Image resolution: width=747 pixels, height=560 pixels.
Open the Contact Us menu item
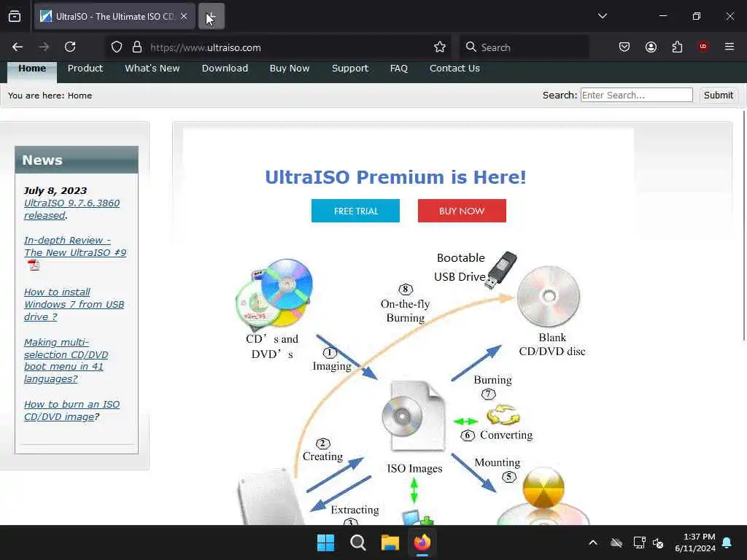454,69
